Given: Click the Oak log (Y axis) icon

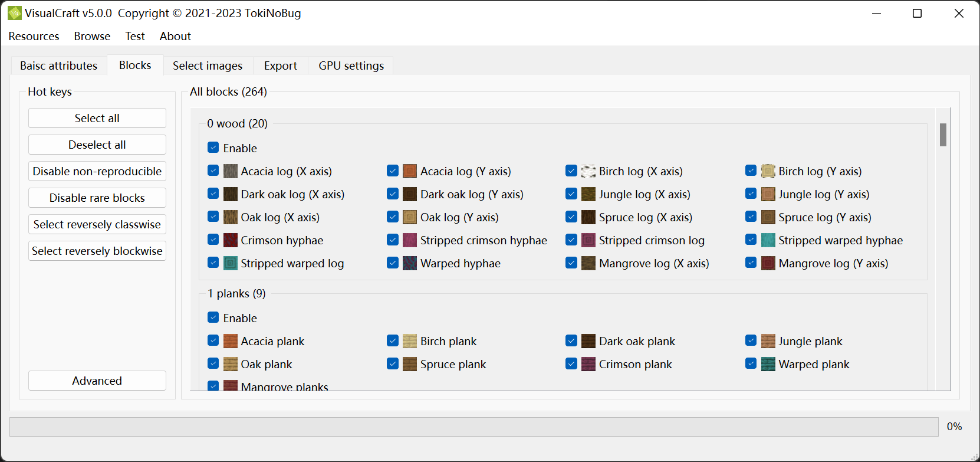Looking at the screenshot, I should pyautogui.click(x=410, y=217).
